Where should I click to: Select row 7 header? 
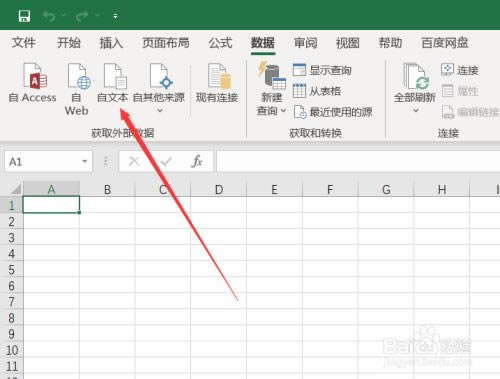[x=11, y=301]
